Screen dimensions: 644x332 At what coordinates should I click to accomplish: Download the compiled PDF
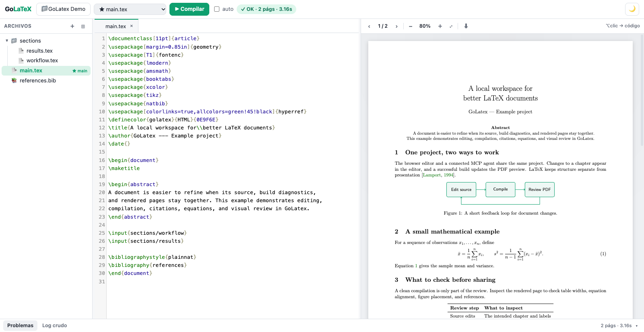(x=466, y=26)
